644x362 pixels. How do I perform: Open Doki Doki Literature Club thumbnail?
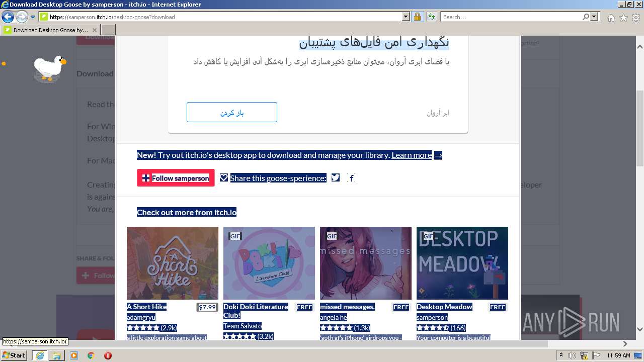269,263
